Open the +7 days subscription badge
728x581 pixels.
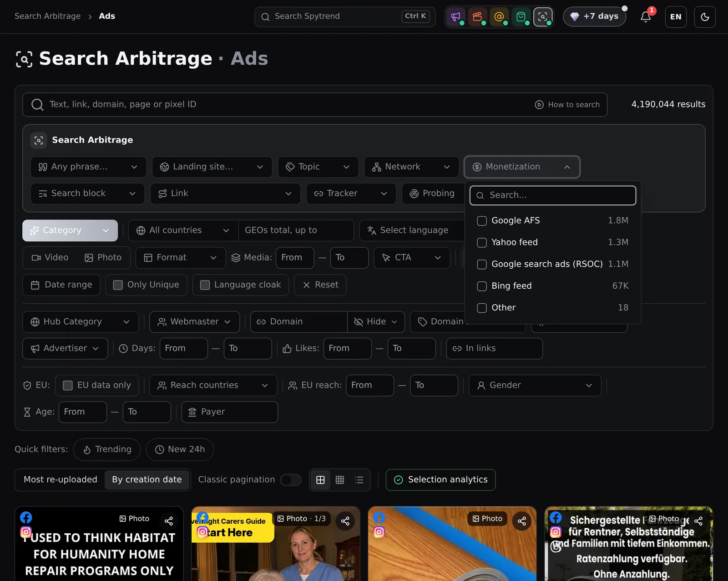tap(595, 17)
